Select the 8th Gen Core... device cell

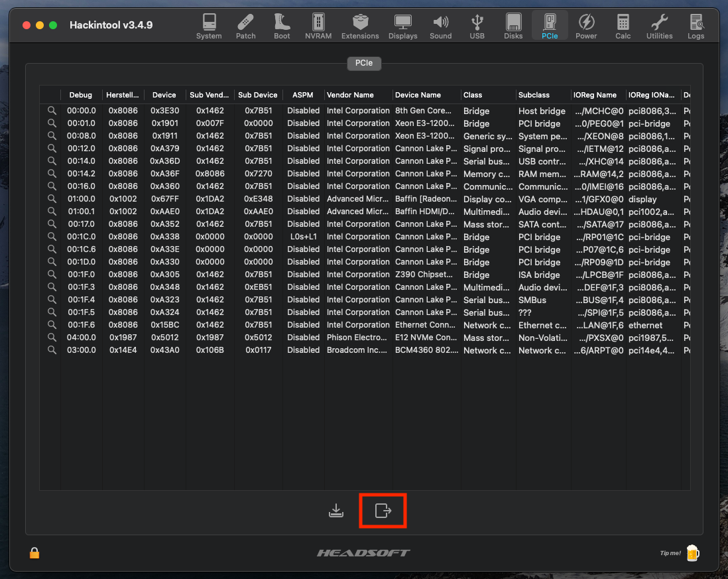click(x=423, y=111)
